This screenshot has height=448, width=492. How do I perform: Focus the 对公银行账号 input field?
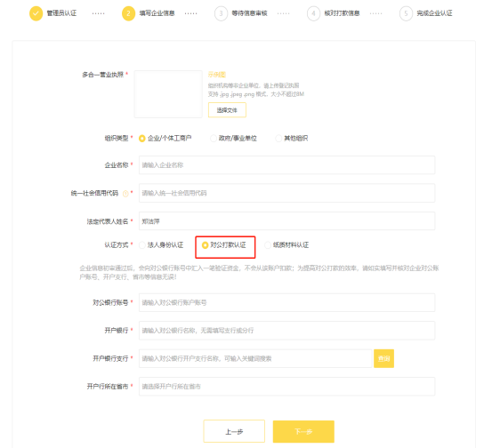tap(286, 302)
